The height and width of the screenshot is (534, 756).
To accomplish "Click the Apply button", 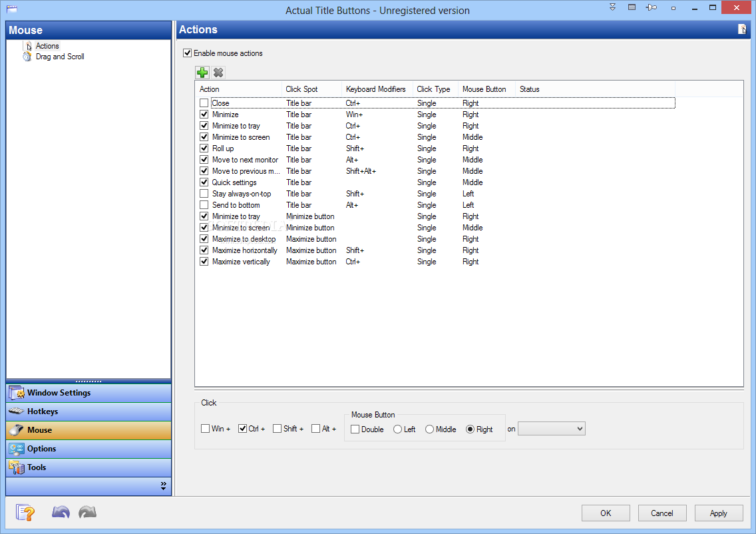I will (718, 513).
